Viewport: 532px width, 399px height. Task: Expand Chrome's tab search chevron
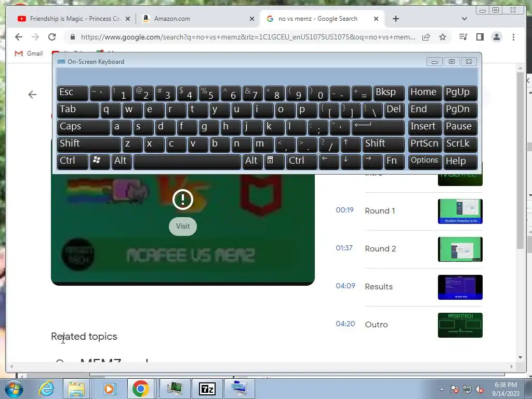(x=464, y=19)
